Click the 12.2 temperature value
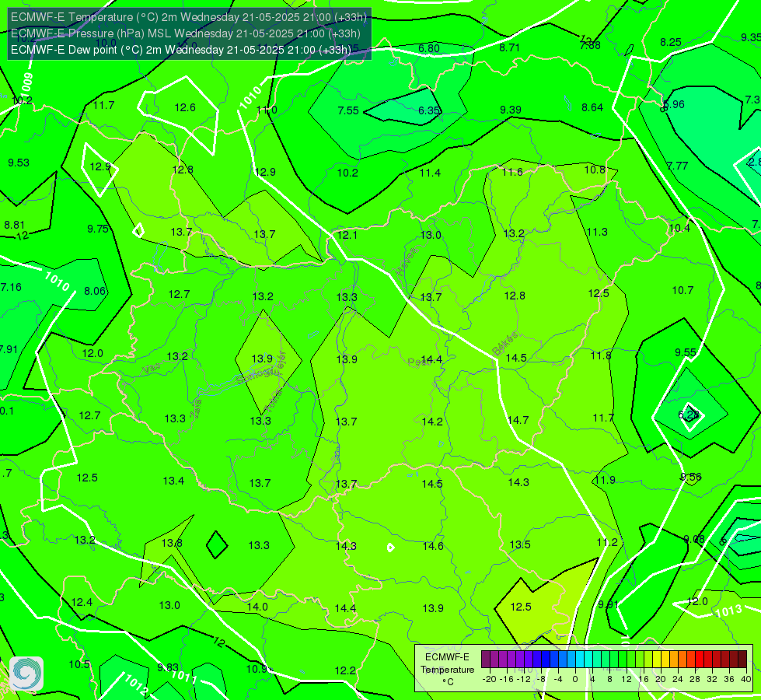Viewport: 761px width, 700px height. [345, 671]
